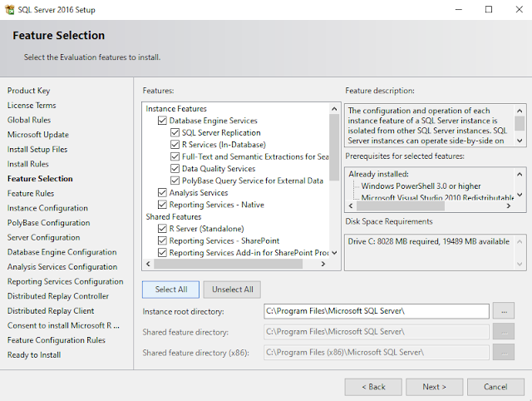Toggle Database Engine Services checkbox
Image resolution: width=532 pixels, height=401 pixels.
pos(162,121)
